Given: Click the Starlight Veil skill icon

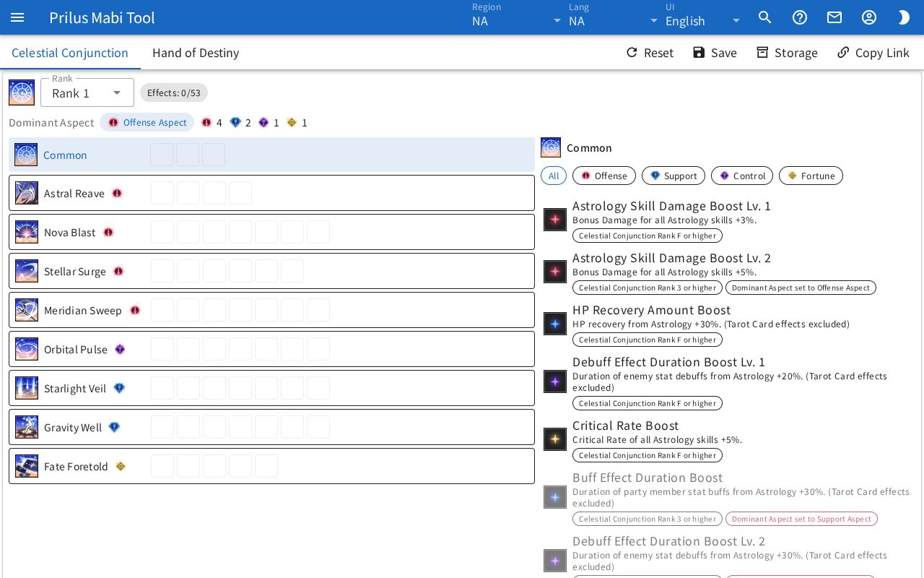Looking at the screenshot, I should [27, 389].
